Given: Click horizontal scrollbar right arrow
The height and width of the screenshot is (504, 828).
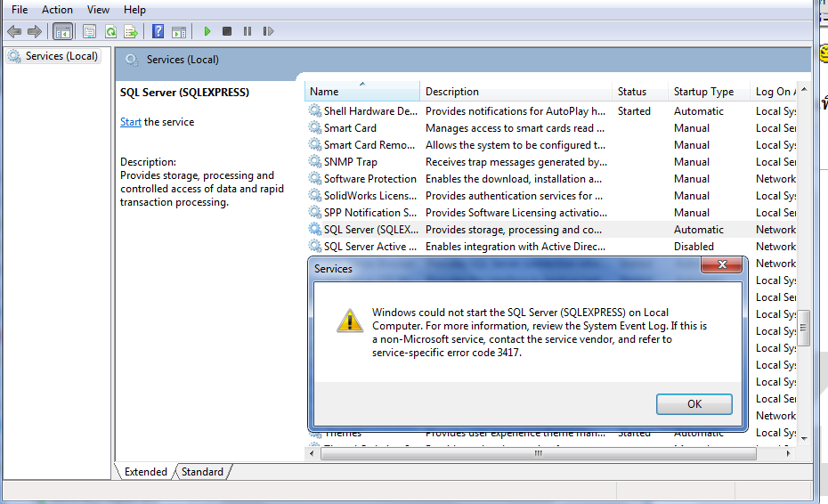Looking at the screenshot, I should (x=788, y=453).
